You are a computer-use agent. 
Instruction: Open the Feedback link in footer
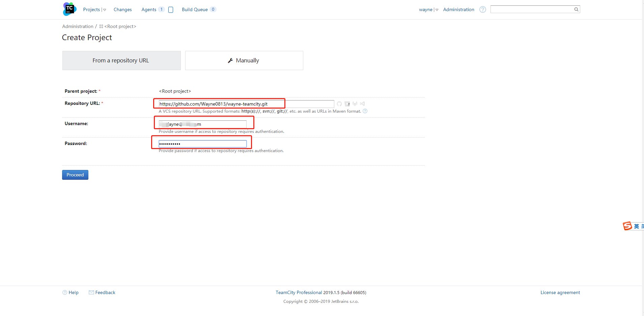(105, 292)
